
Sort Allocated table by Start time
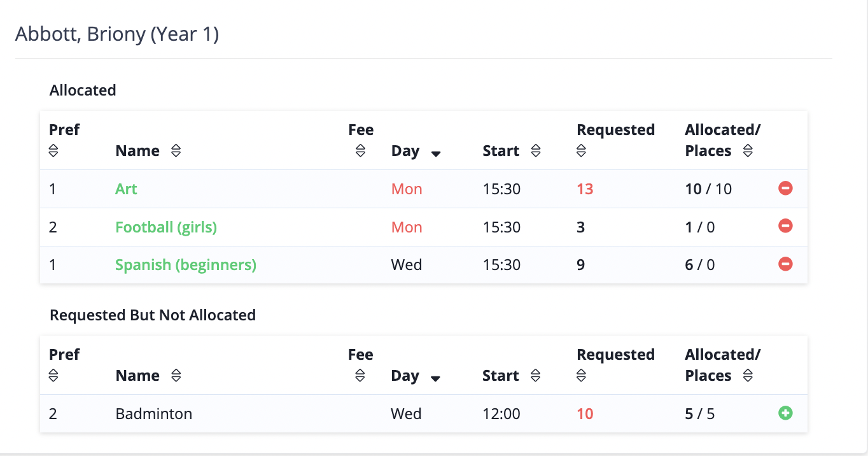pos(536,151)
